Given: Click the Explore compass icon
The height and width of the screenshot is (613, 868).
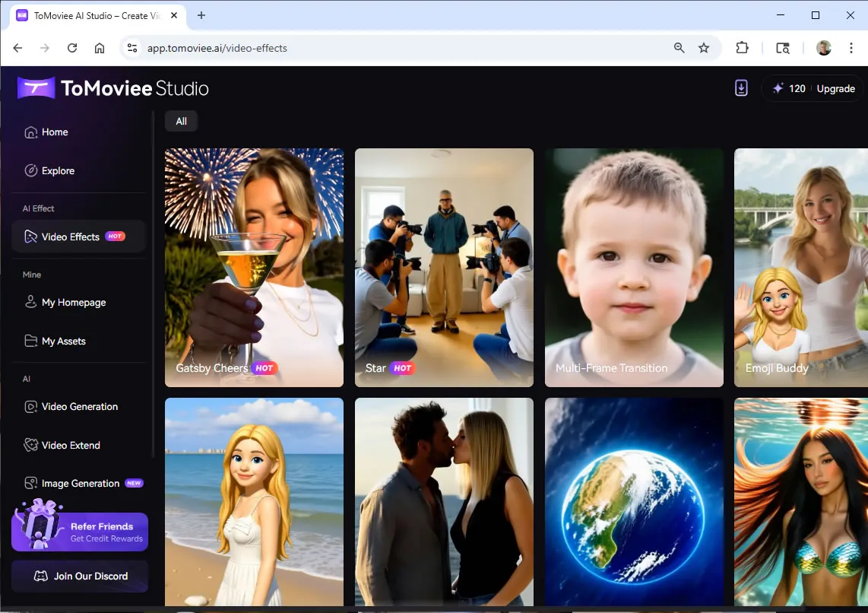Looking at the screenshot, I should coord(30,170).
